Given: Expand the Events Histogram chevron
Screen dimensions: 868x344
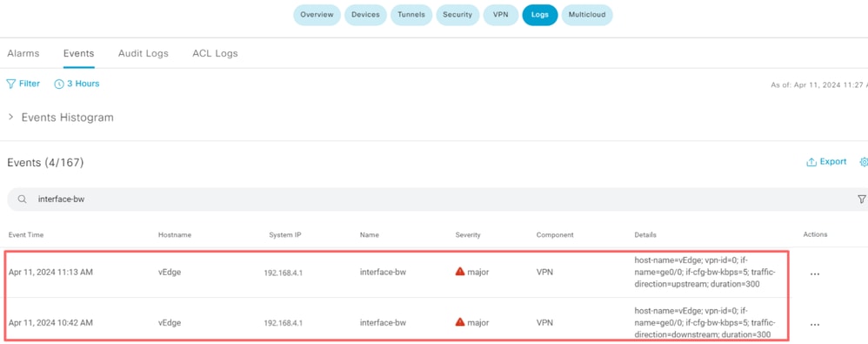Looking at the screenshot, I should click(11, 118).
